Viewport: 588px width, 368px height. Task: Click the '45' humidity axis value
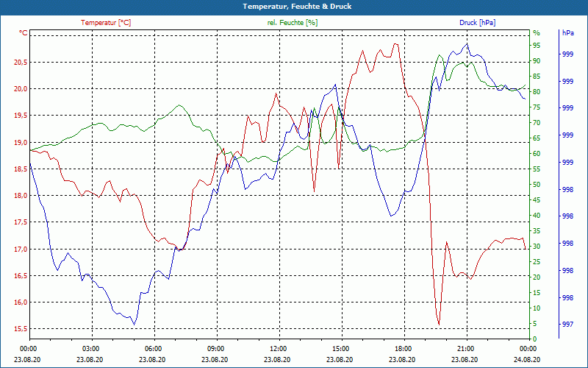pos(537,199)
